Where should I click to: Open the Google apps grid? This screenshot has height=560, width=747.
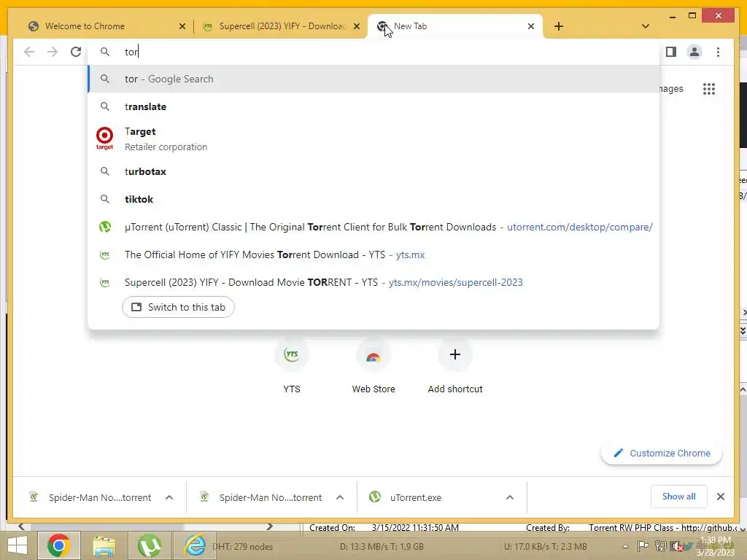[709, 89]
